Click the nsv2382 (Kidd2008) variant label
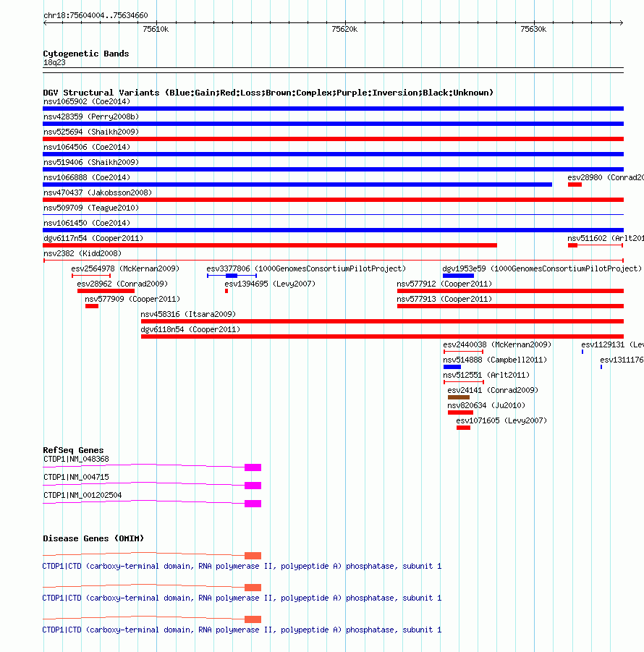644x652 pixels. 82,254
